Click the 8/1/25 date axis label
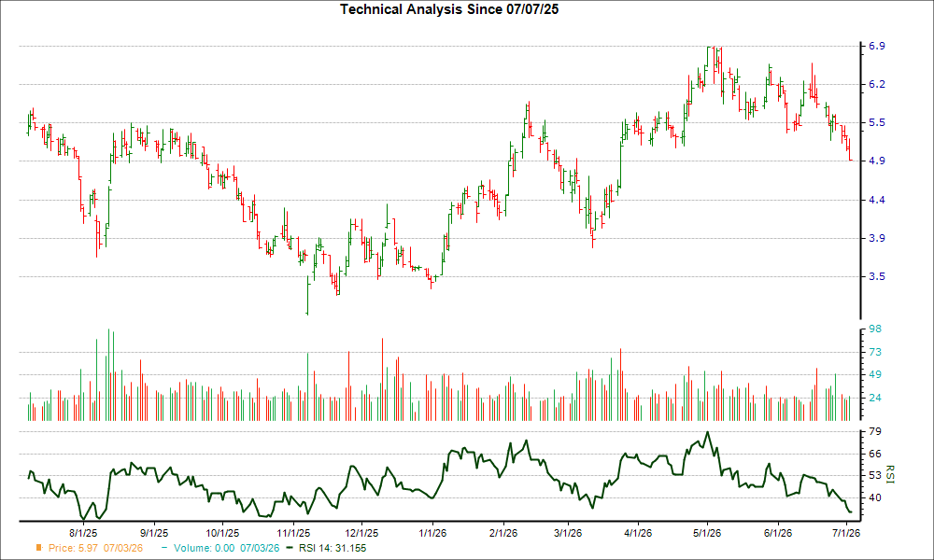Image resolution: width=934 pixels, height=560 pixels. point(83,533)
